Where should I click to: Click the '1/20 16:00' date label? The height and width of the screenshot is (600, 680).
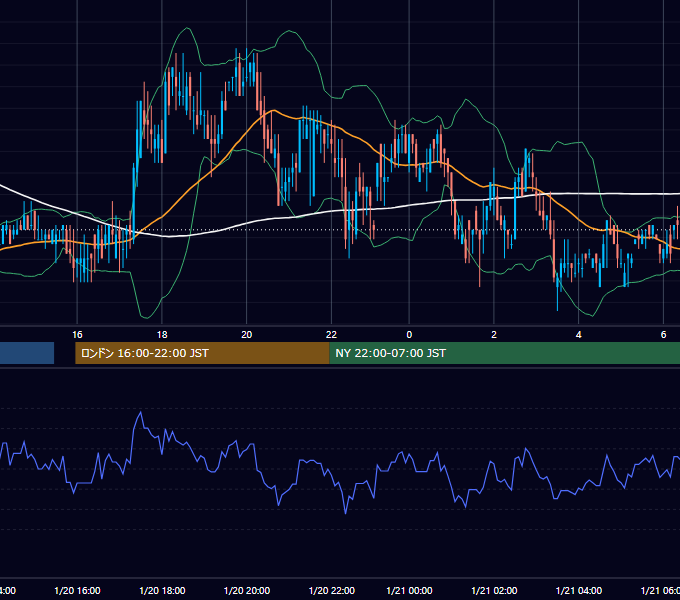[77, 591]
